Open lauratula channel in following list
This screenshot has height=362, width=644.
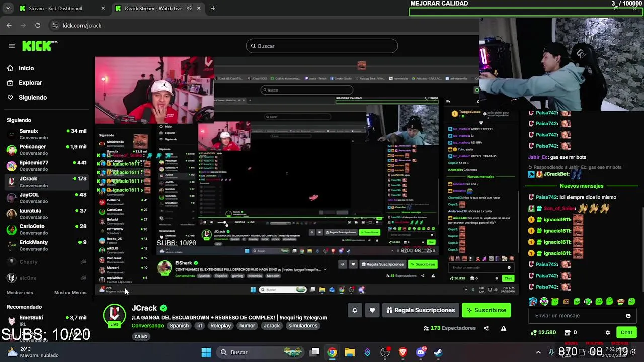pos(46,214)
